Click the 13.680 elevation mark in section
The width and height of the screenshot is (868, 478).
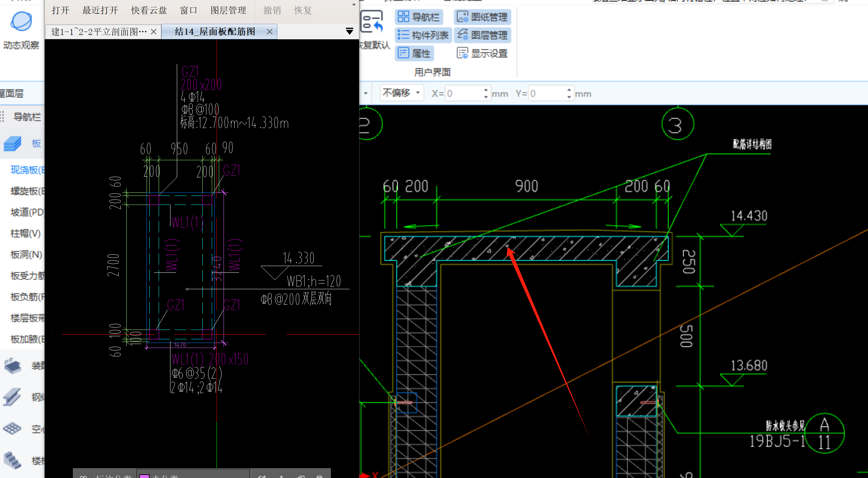click(749, 365)
